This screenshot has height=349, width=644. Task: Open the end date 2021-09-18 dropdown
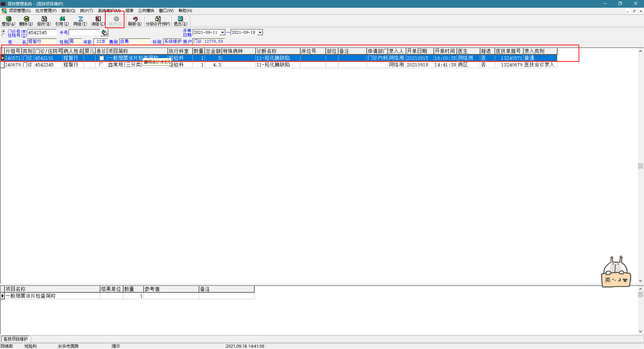click(x=260, y=33)
